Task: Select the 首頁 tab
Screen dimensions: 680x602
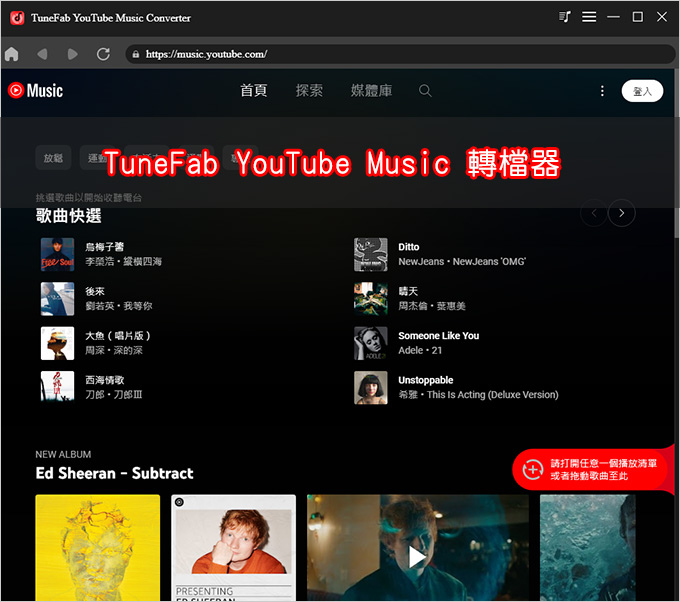Action: click(x=254, y=91)
